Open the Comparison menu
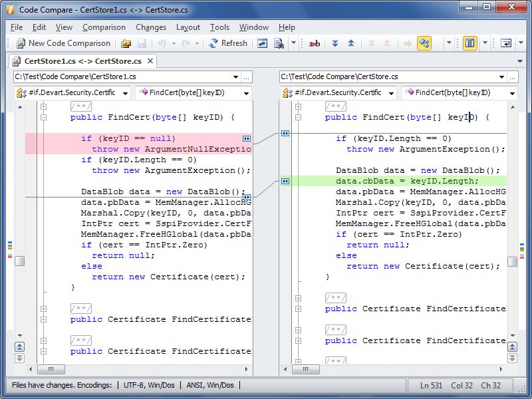This screenshot has width=532, height=399. click(104, 27)
